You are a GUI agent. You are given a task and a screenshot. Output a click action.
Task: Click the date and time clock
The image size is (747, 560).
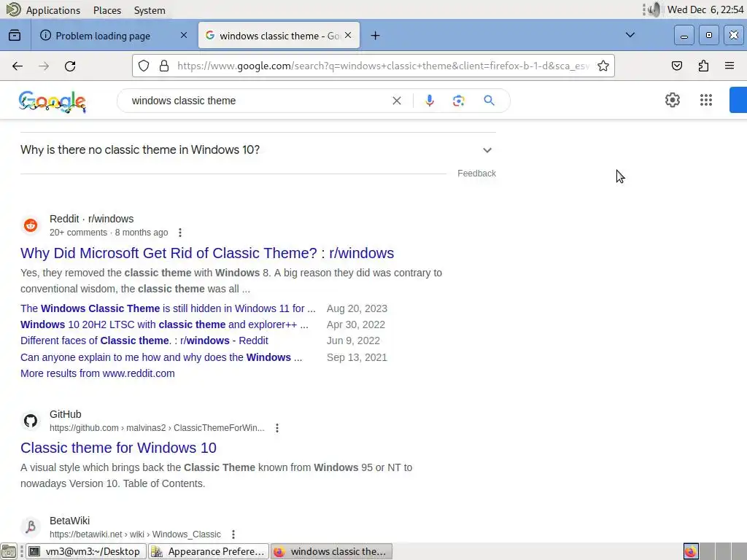click(x=705, y=9)
